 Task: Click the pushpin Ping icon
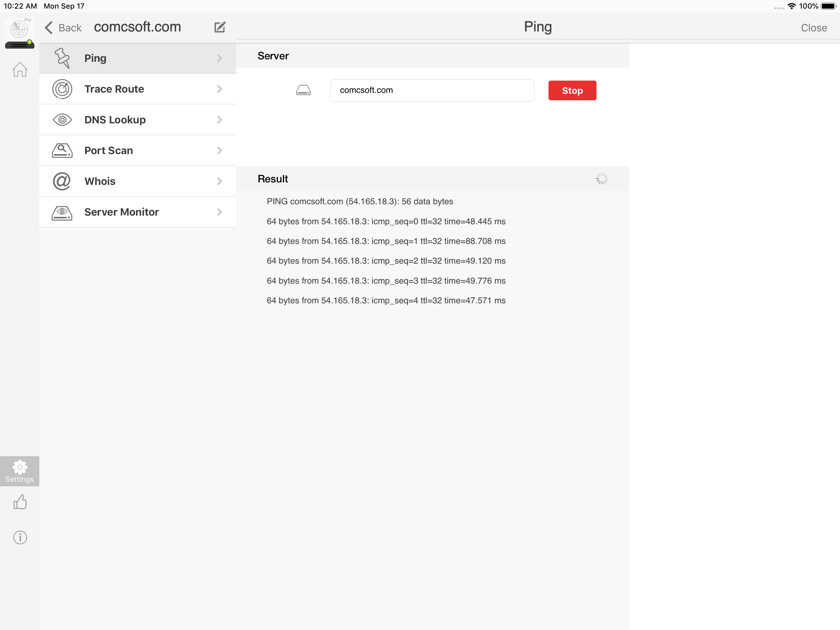(62, 58)
